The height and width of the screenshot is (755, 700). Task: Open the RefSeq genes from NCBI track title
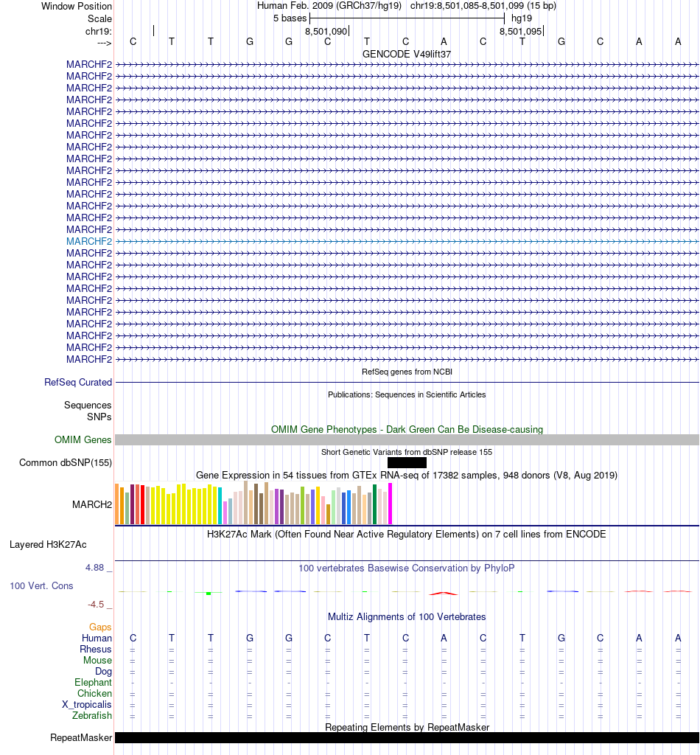point(407,372)
